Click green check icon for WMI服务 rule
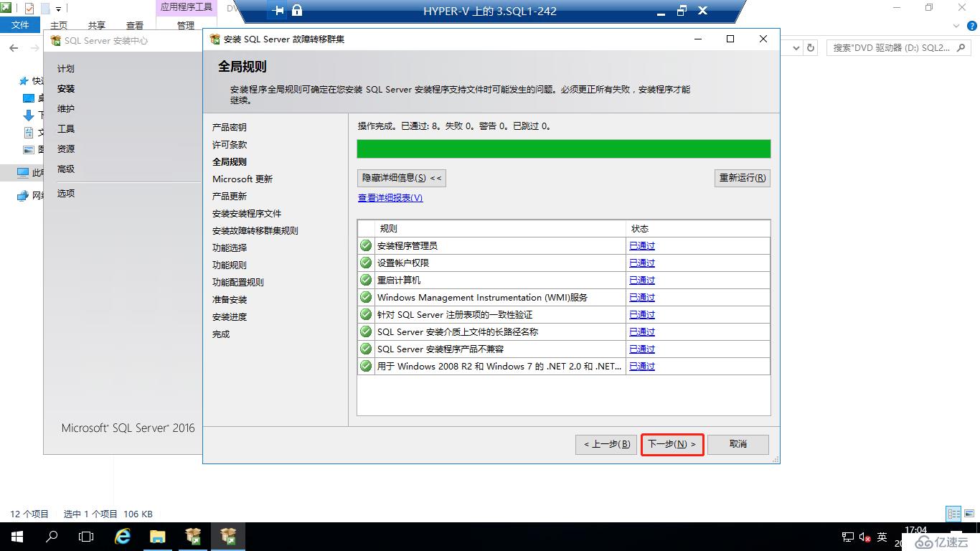This screenshot has width=980, height=551. point(366,297)
